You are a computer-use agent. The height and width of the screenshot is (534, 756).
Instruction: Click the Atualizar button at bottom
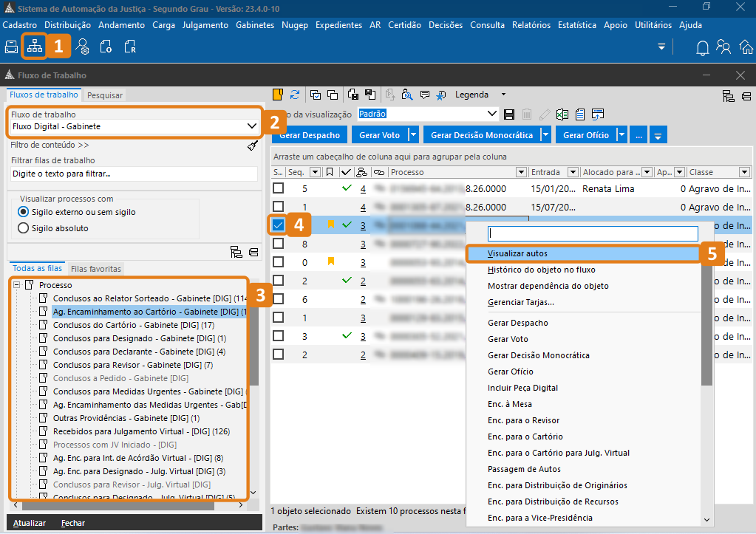click(30, 523)
